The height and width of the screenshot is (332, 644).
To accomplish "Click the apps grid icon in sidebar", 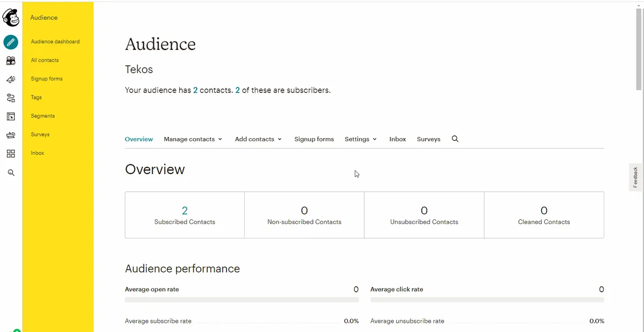I will [x=11, y=153].
